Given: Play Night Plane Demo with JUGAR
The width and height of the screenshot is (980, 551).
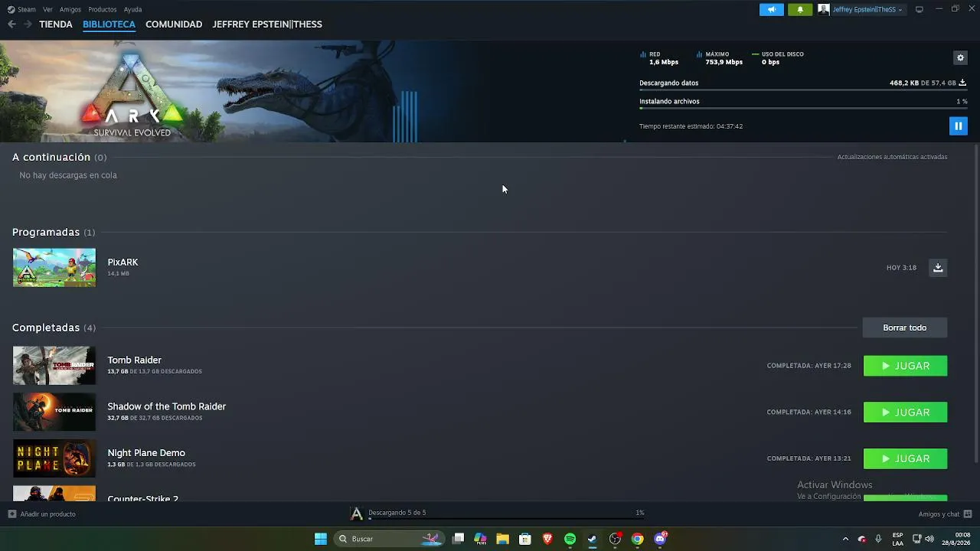Looking at the screenshot, I should (905, 458).
